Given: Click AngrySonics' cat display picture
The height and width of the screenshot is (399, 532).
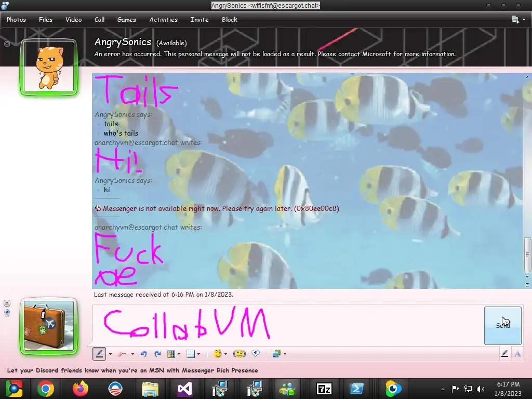Looking at the screenshot, I should (49, 66).
